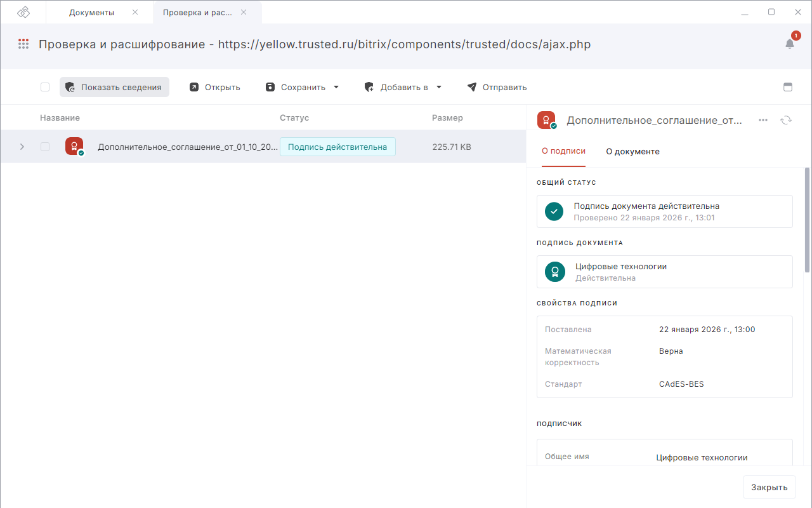Screen dimensions: 812x508
Task: Open the app grid menu icon
Action: (x=23, y=44)
